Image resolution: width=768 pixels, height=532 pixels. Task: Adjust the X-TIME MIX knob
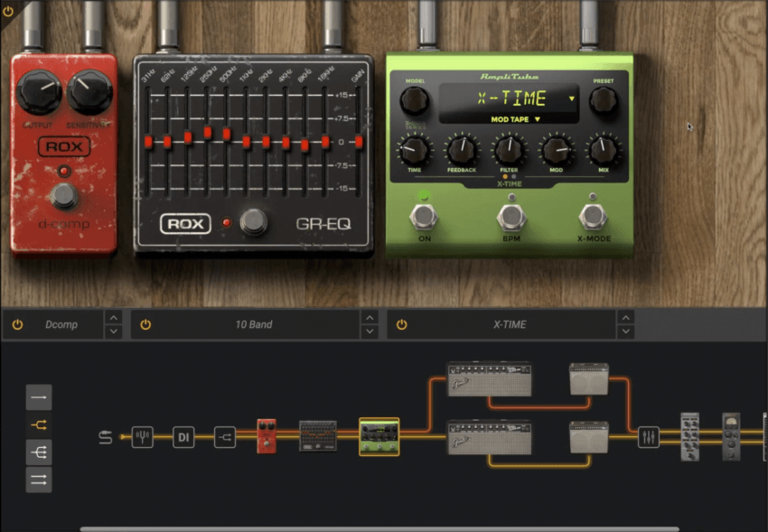[x=604, y=150]
